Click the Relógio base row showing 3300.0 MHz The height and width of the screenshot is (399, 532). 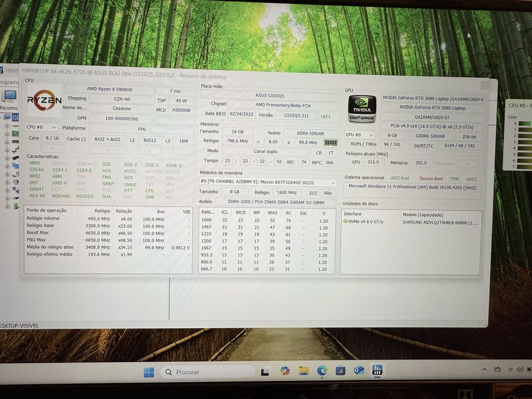point(109,226)
